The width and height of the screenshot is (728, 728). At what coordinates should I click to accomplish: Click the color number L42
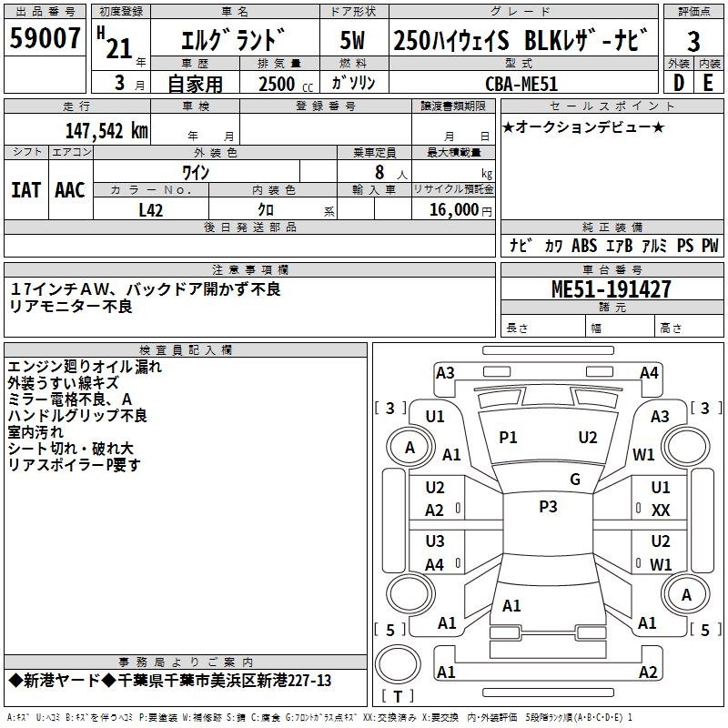click(151, 208)
